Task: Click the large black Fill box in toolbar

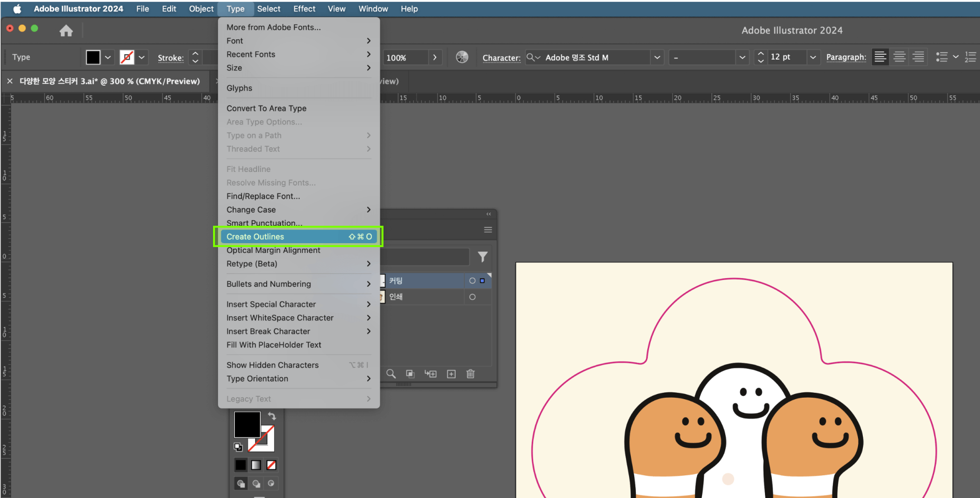Action: click(247, 424)
